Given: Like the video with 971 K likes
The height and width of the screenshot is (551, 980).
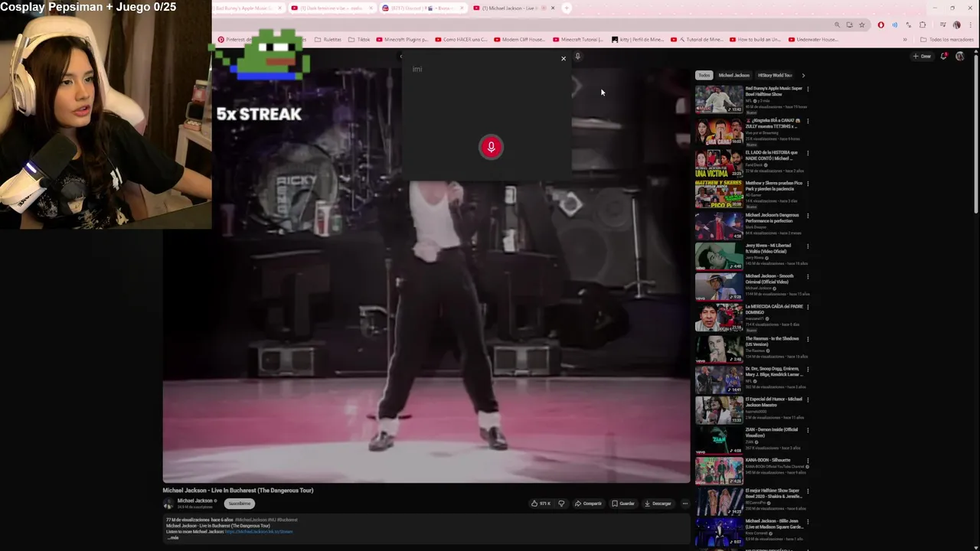Looking at the screenshot, I should pos(541,504).
